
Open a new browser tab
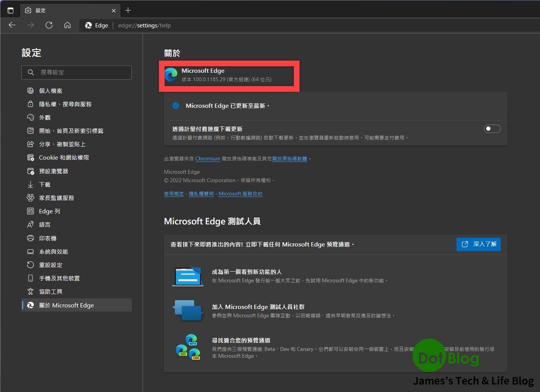[x=128, y=10]
